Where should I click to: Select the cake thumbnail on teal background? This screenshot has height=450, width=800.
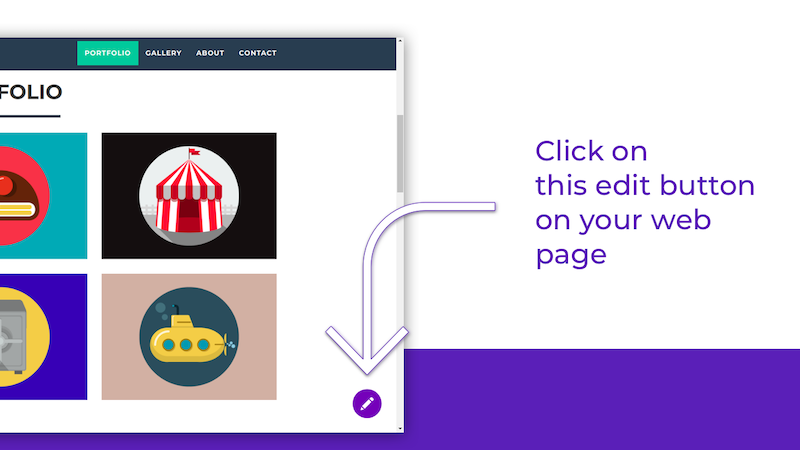coord(43,196)
